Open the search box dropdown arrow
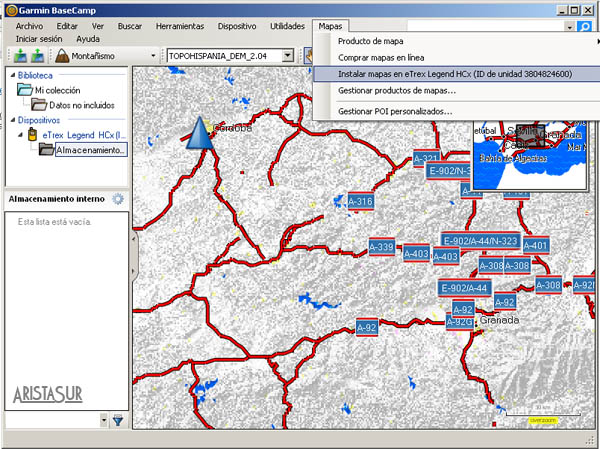The width and height of the screenshot is (600, 449). tap(569, 27)
